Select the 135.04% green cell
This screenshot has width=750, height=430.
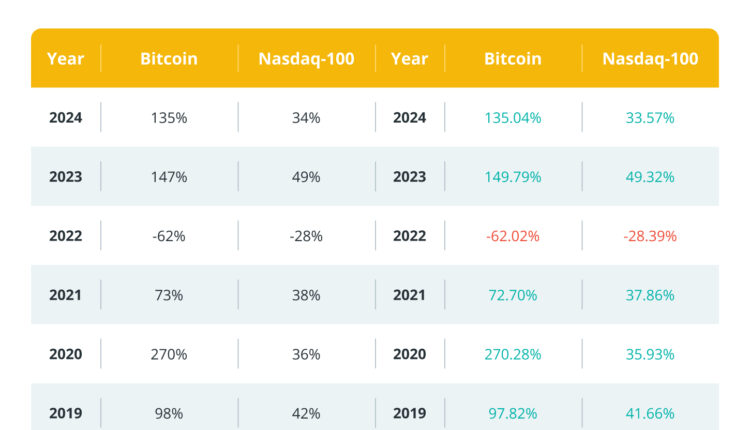click(512, 118)
